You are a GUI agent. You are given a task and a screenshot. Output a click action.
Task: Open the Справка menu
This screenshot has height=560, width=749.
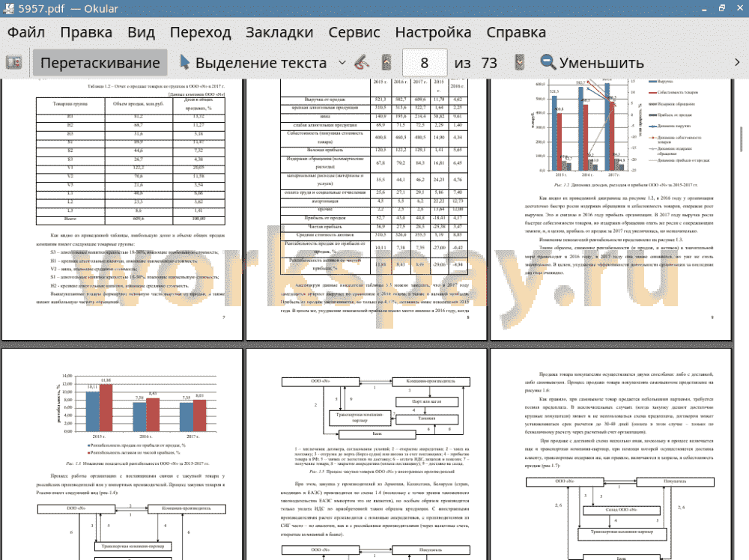(x=516, y=32)
